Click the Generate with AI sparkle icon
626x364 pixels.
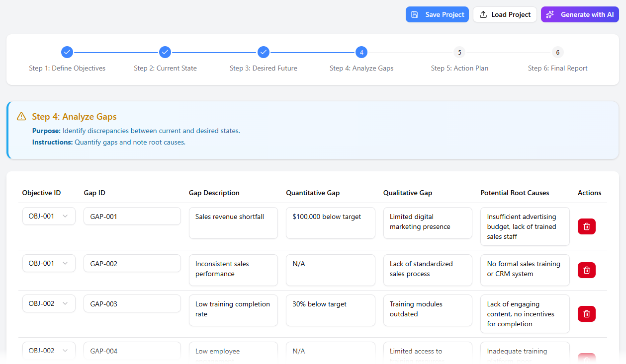coord(550,14)
